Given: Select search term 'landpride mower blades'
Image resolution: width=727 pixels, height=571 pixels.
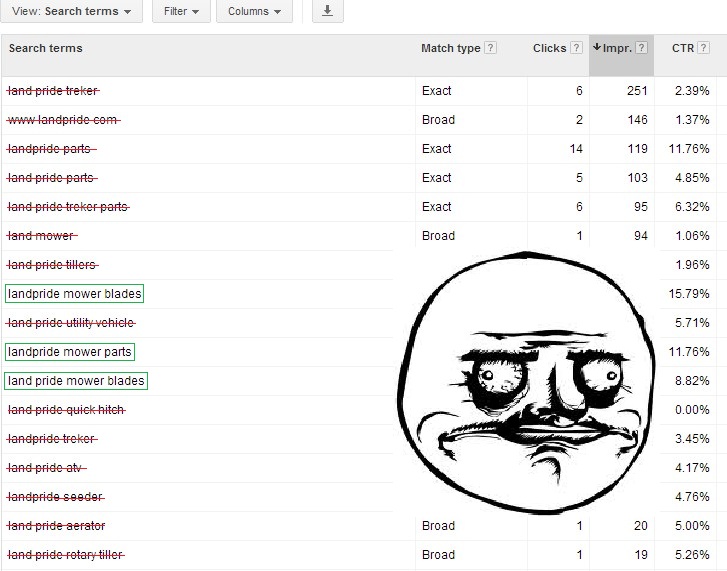Looking at the screenshot, I should click(74, 294).
